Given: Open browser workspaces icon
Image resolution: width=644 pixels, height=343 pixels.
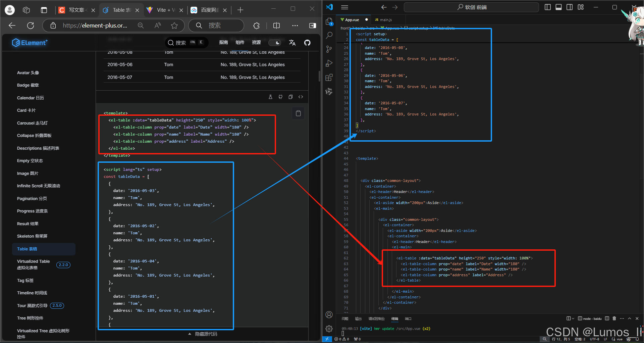Looking at the screenshot, I should (x=26, y=10).
